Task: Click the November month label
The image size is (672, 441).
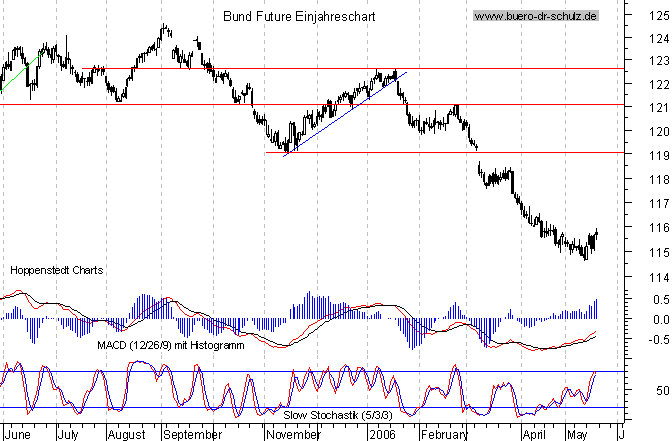Action: click(x=293, y=435)
